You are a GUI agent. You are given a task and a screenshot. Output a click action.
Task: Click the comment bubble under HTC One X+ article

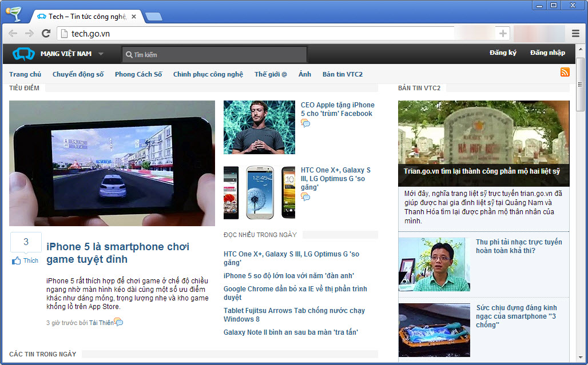pyautogui.click(x=305, y=197)
